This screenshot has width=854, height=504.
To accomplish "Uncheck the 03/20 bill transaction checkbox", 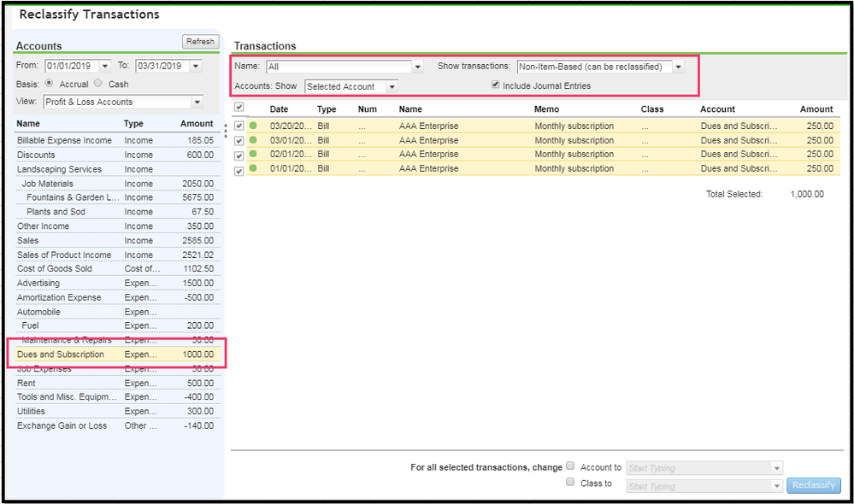I will pyautogui.click(x=239, y=126).
